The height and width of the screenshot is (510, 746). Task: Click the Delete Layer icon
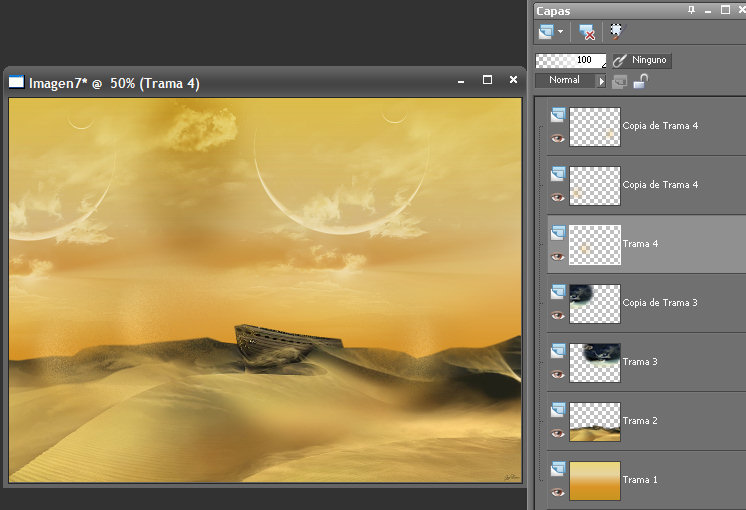click(588, 31)
